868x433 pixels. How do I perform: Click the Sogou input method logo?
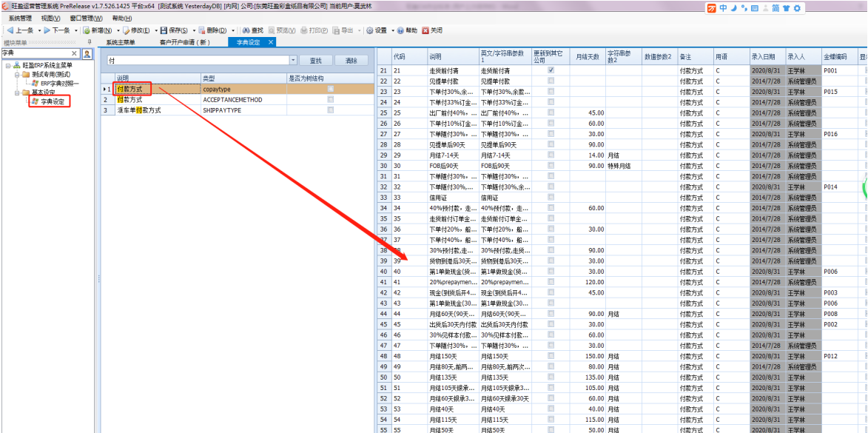click(x=711, y=8)
